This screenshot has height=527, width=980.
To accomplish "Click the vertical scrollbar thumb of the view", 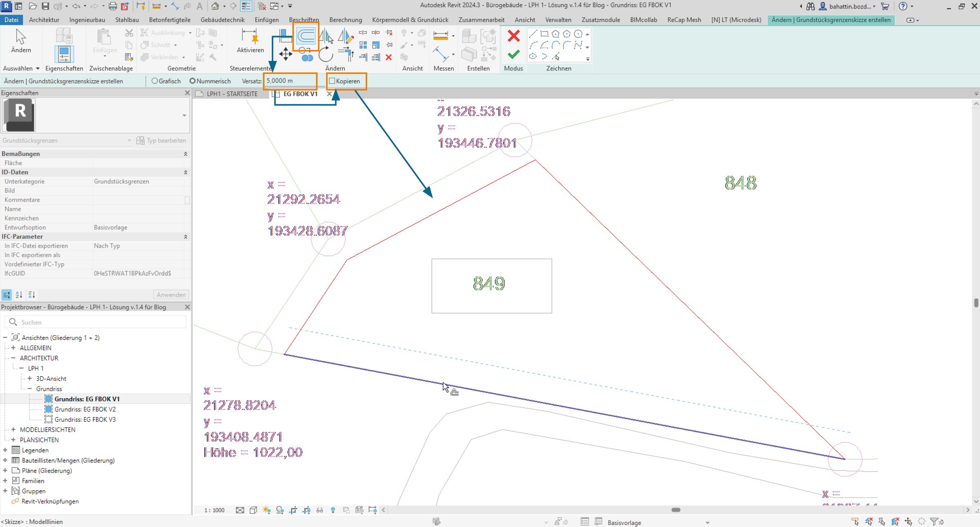I will 976,303.
